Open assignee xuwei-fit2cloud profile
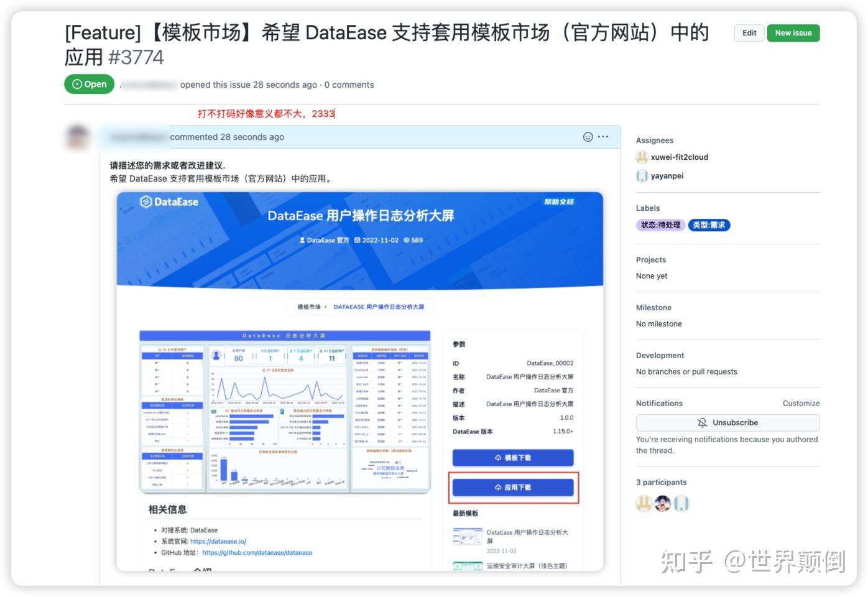The image size is (868, 597). [x=680, y=157]
